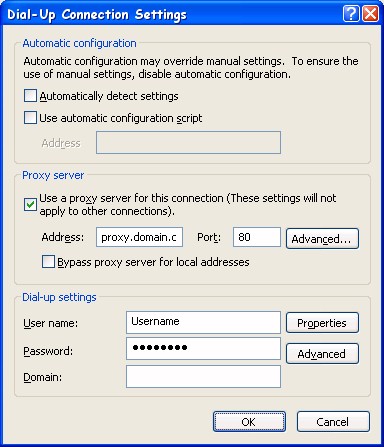The image size is (384, 447).
Task: Open dial-up Advanced button beside Password
Action: coord(322,353)
